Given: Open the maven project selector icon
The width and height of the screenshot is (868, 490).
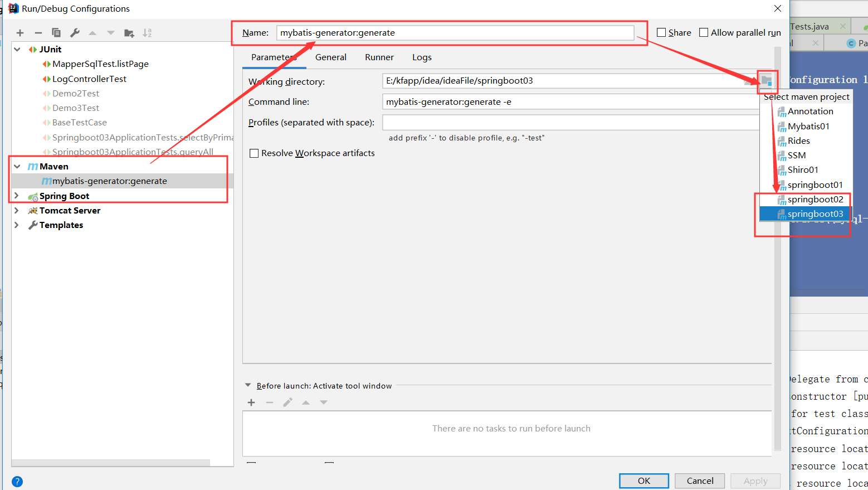Looking at the screenshot, I should click(767, 81).
